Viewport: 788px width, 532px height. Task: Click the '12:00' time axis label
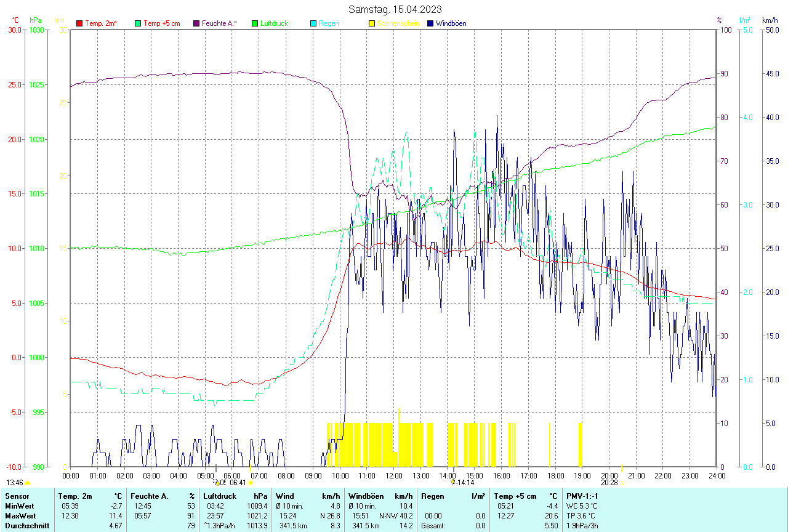(393, 475)
